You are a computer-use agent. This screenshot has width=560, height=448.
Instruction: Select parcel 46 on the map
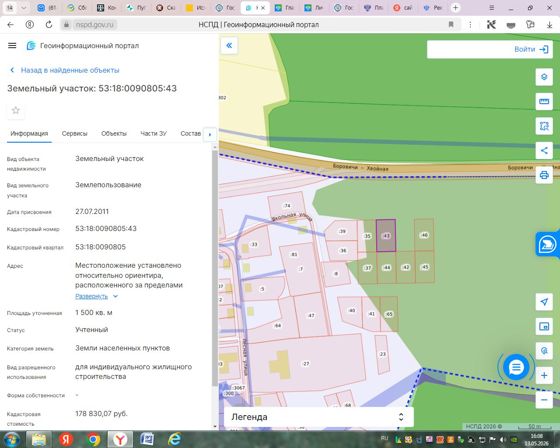point(424,235)
